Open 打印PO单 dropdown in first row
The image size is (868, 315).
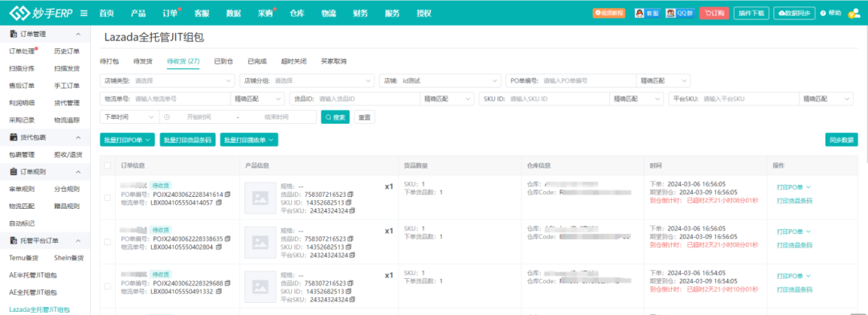point(793,187)
